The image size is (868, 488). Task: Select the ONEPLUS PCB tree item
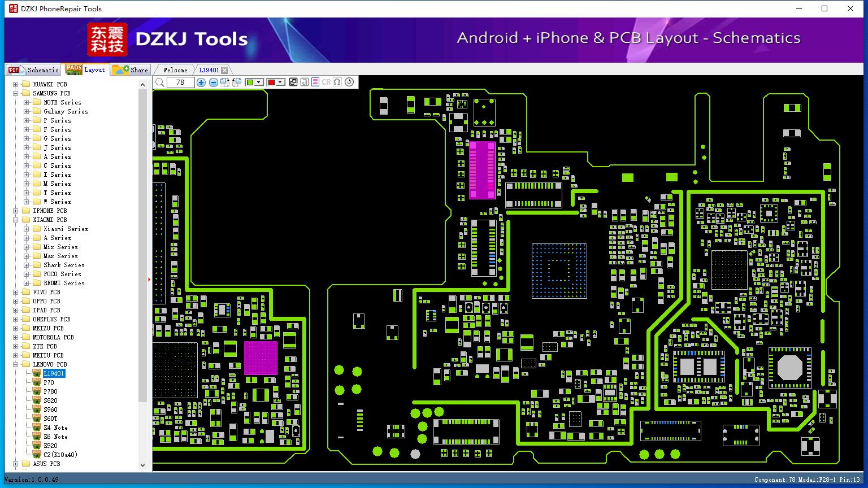coord(51,319)
